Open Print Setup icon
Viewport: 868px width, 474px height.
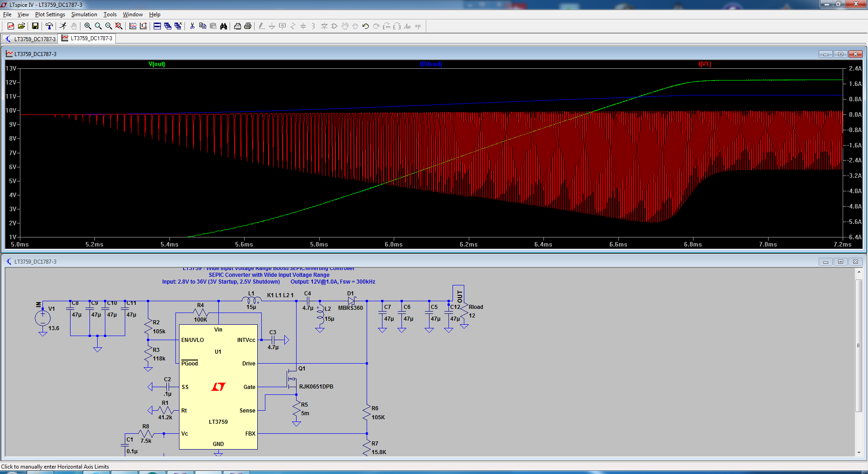tap(237, 26)
